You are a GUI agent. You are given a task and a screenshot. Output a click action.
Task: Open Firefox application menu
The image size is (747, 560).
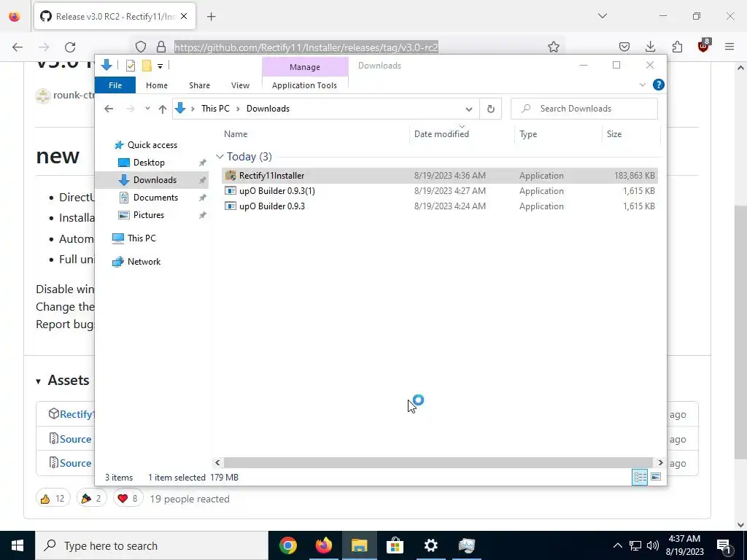click(x=729, y=47)
